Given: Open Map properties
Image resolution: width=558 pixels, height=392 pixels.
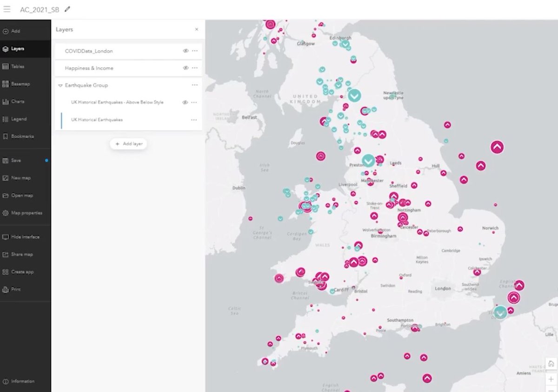Looking at the screenshot, I should click(x=26, y=213).
